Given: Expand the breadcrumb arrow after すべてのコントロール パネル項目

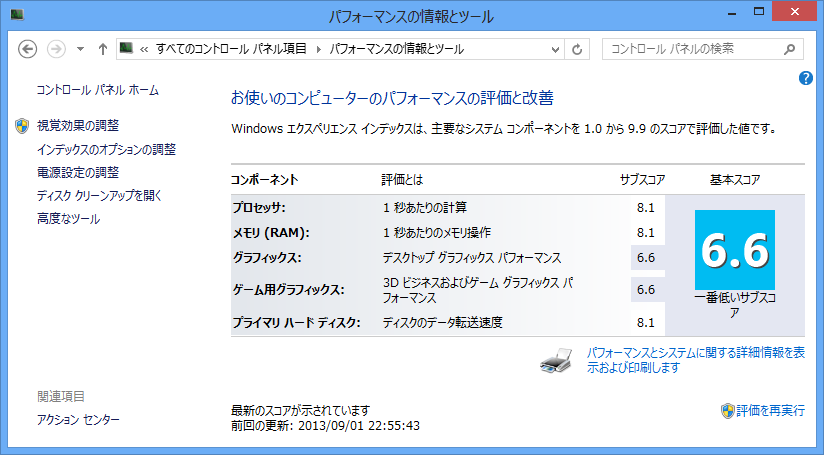Looking at the screenshot, I should click(x=318, y=49).
